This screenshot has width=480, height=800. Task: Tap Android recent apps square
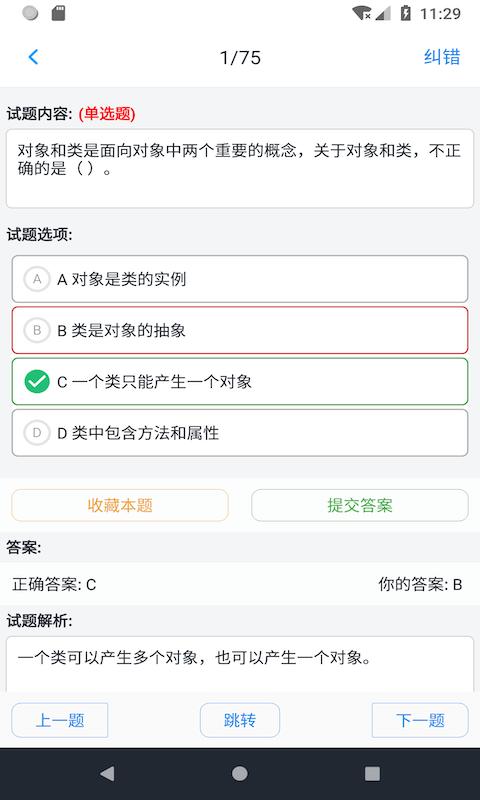click(372, 773)
